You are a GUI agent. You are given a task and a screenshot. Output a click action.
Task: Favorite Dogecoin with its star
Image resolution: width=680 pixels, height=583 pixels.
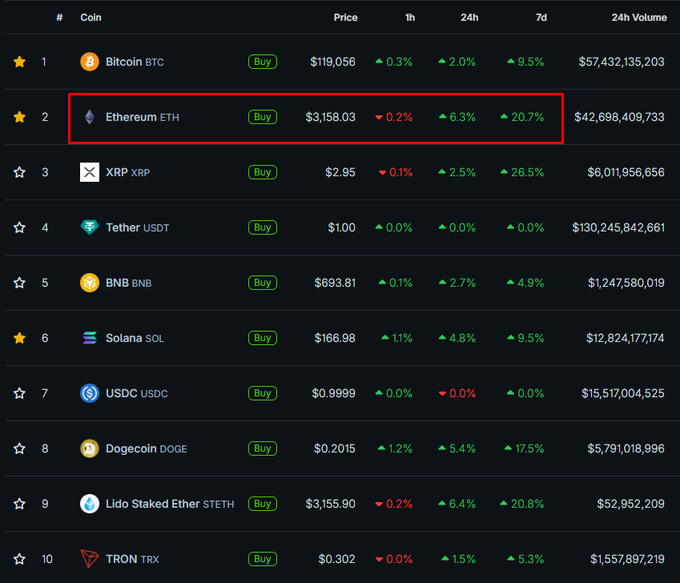pos(19,449)
